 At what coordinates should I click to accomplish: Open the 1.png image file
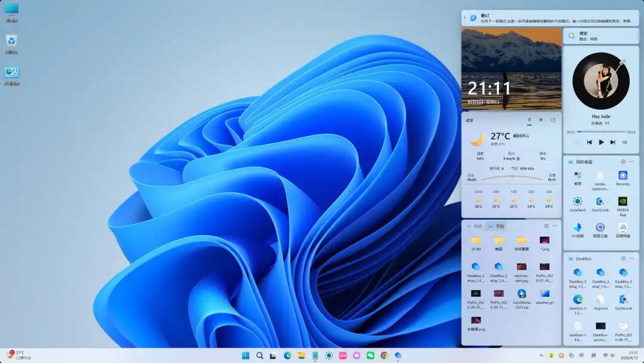(544, 241)
